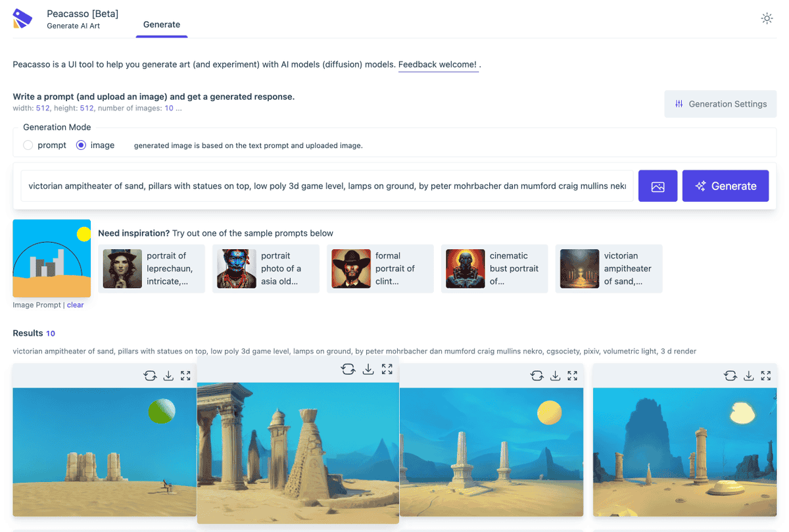Clear the uploaded image prompt
The width and height of the screenshot is (789, 532).
click(75, 304)
